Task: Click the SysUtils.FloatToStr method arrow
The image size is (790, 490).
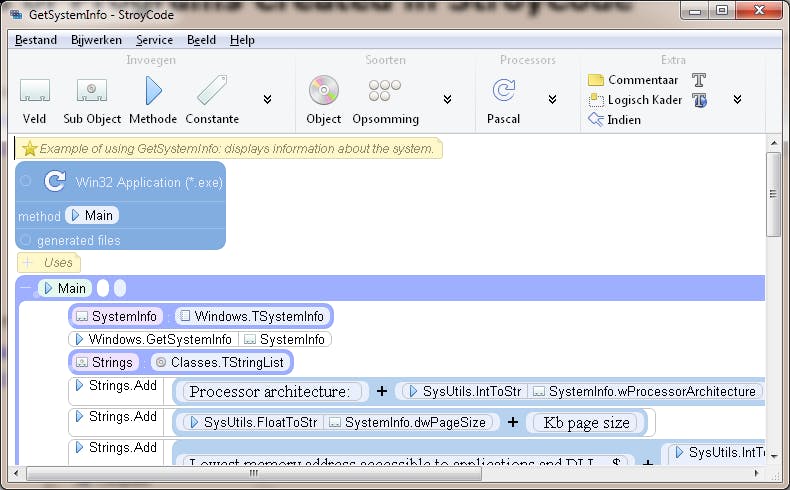Action: 194,422
